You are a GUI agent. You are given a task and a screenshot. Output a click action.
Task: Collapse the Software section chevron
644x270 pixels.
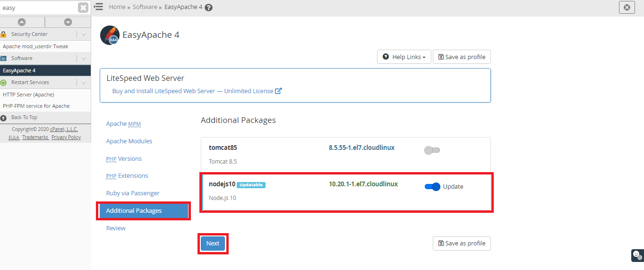84,58
